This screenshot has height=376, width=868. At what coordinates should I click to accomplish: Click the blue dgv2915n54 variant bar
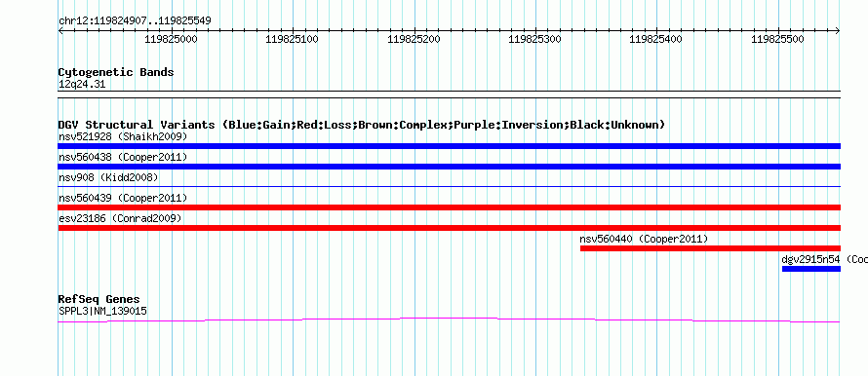(x=811, y=269)
